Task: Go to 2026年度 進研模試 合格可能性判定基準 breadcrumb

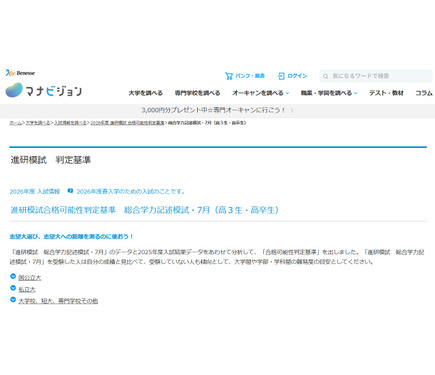Action: (127, 123)
